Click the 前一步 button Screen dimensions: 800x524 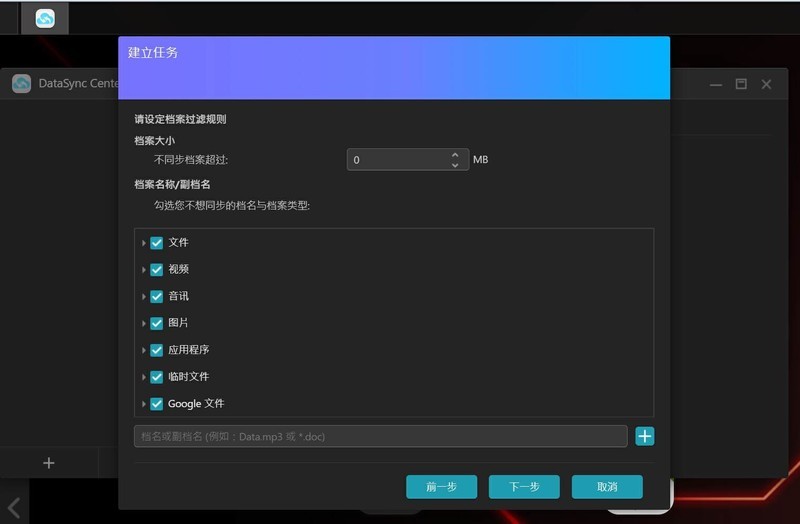tap(441, 487)
